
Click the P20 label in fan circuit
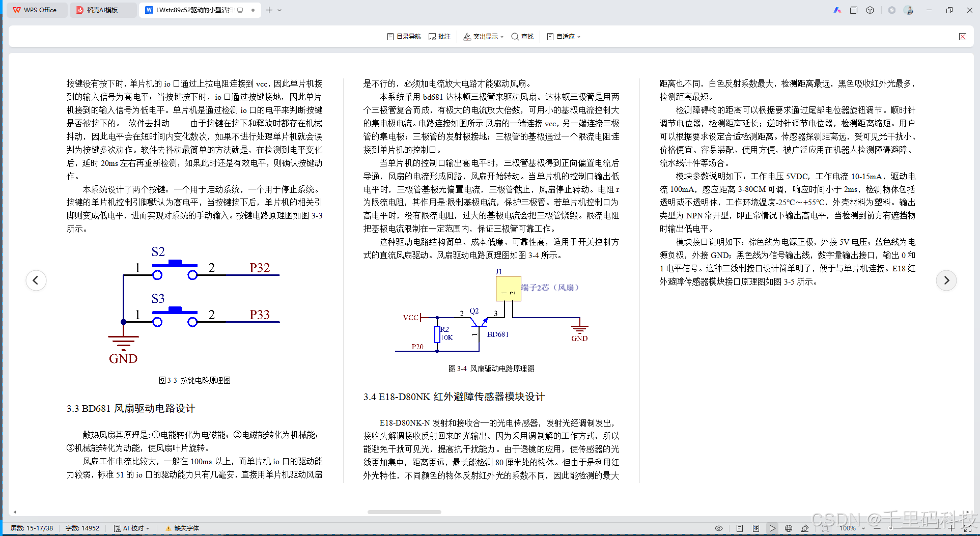[417, 347]
